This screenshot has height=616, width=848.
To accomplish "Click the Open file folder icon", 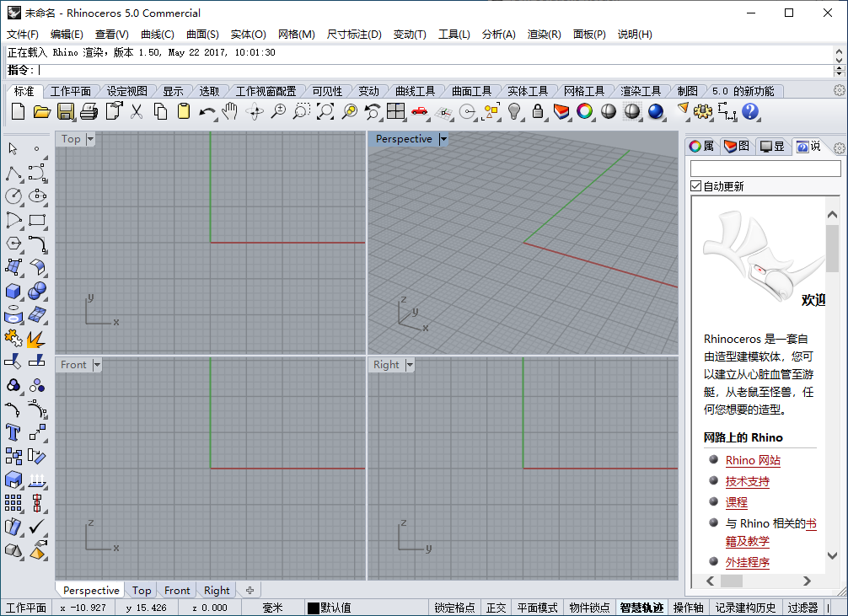I will 41,111.
